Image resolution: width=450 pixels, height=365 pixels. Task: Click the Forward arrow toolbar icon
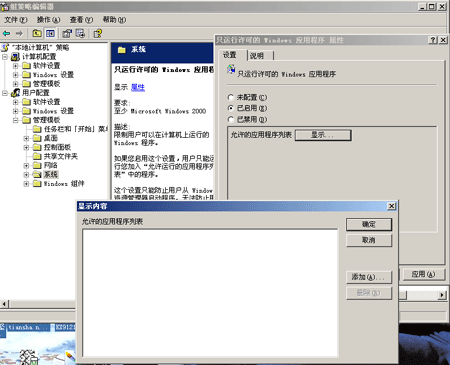(19, 33)
